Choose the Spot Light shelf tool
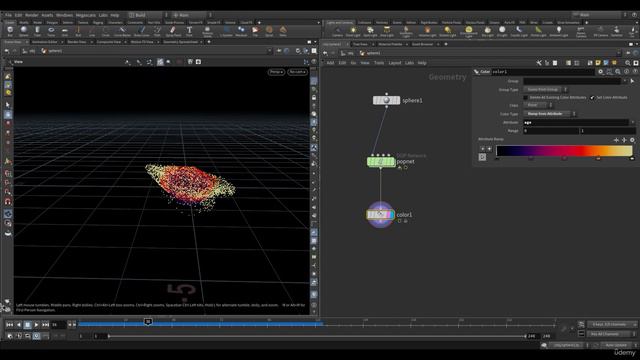This screenshot has width=640, height=360. pyautogui.click(x=370, y=31)
